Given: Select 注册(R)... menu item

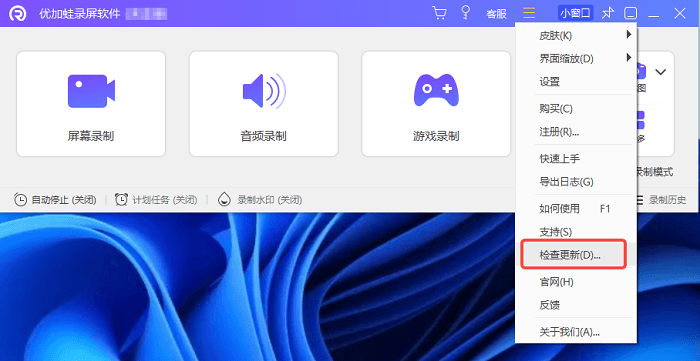Looking at the screenshot, I should [576, 132].
